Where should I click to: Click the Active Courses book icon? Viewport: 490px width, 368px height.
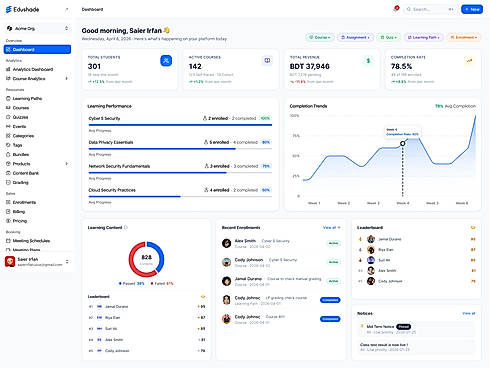click(x=267, y=61)
